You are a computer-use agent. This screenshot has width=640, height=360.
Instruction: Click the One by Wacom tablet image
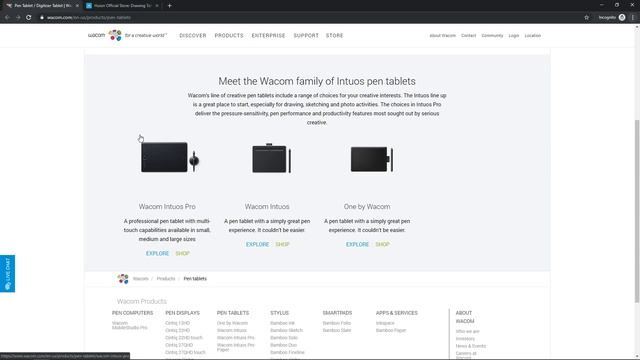click(372, 159)
